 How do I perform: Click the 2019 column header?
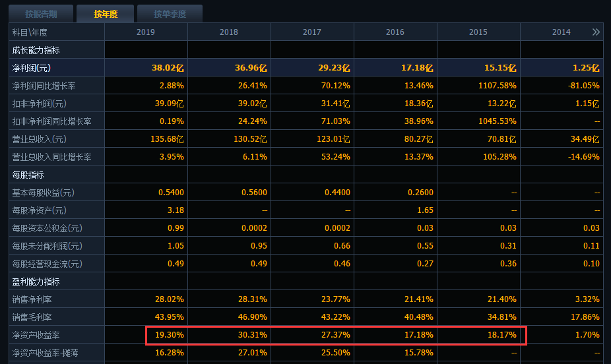(146, 32)
